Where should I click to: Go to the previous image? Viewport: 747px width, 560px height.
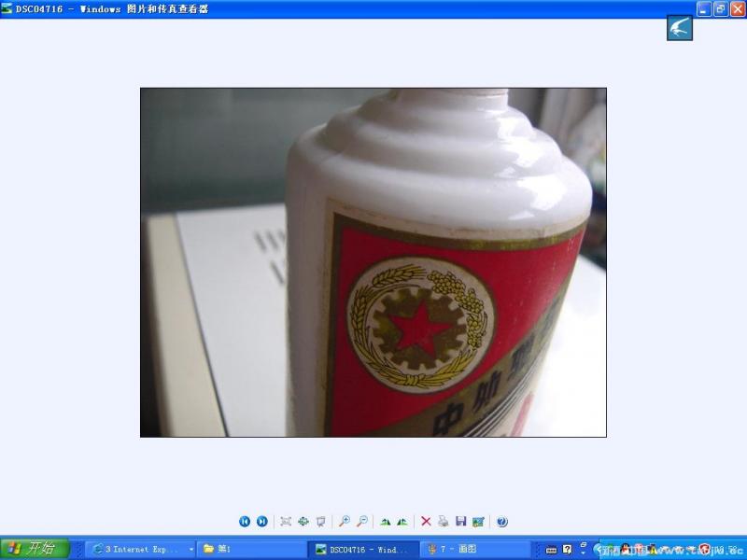(245, 522)
